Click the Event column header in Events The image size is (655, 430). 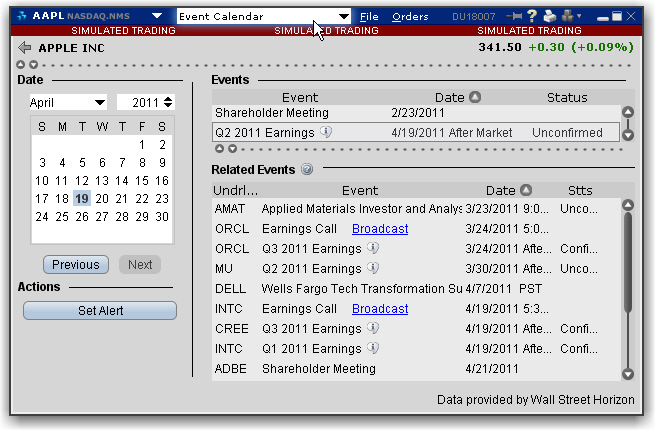click(x=300, y=97)
